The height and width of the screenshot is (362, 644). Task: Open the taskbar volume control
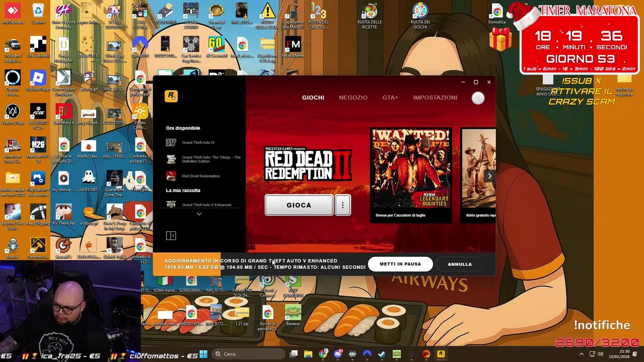[x=600, y=354]
